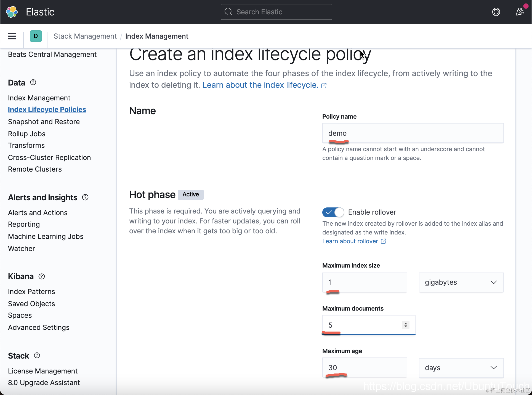Open Snapshot and Restore in sidebar
This screenshot has height=395, width=532.
tap(44, 122)
